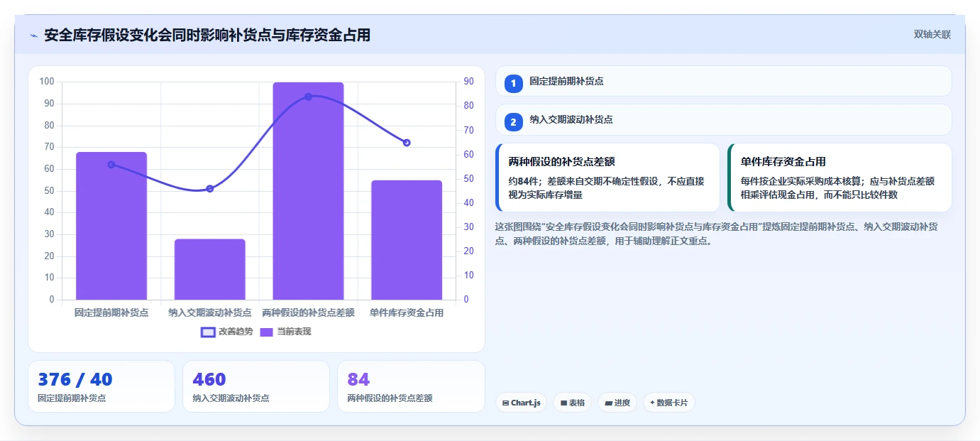This screenshot has height=441, width=980.
Task: Click the 当前表现 legend purple swatch
Action: point(267,332)
